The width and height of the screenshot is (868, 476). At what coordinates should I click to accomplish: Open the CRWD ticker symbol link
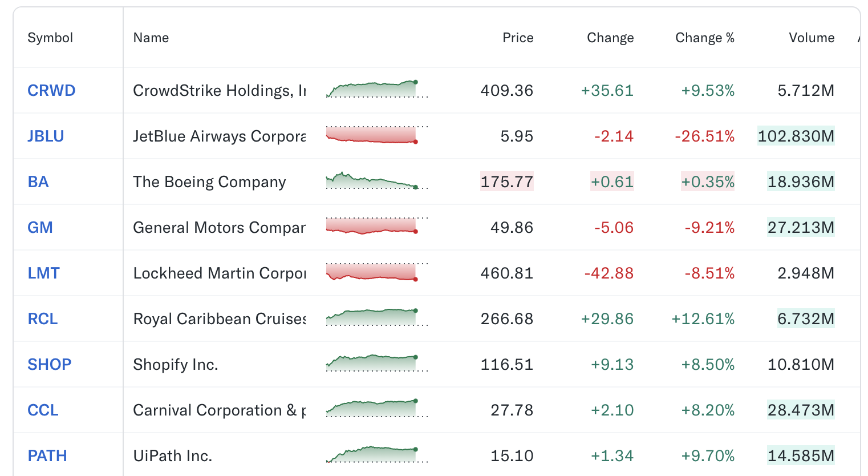click(x=51, y=91)
